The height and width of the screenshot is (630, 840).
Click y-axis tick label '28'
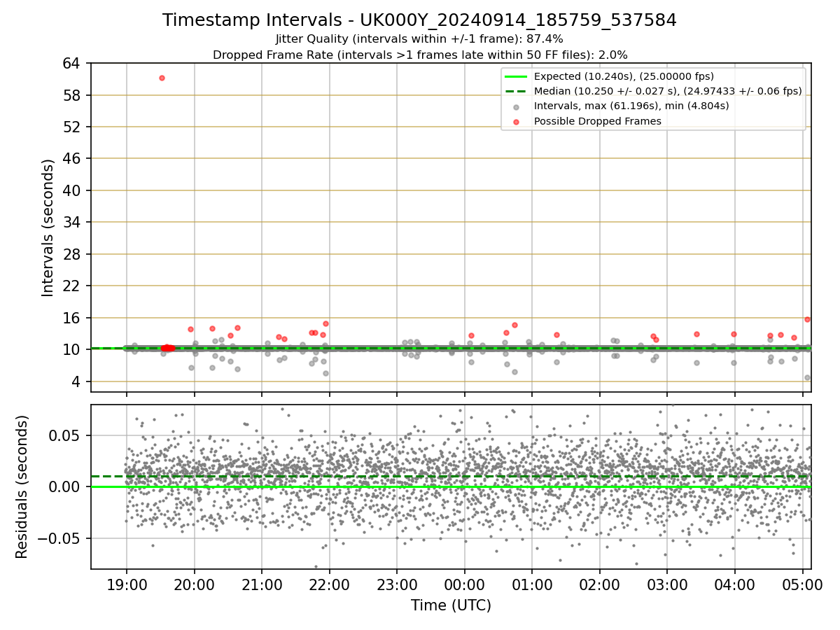click(x=72, y=254)
